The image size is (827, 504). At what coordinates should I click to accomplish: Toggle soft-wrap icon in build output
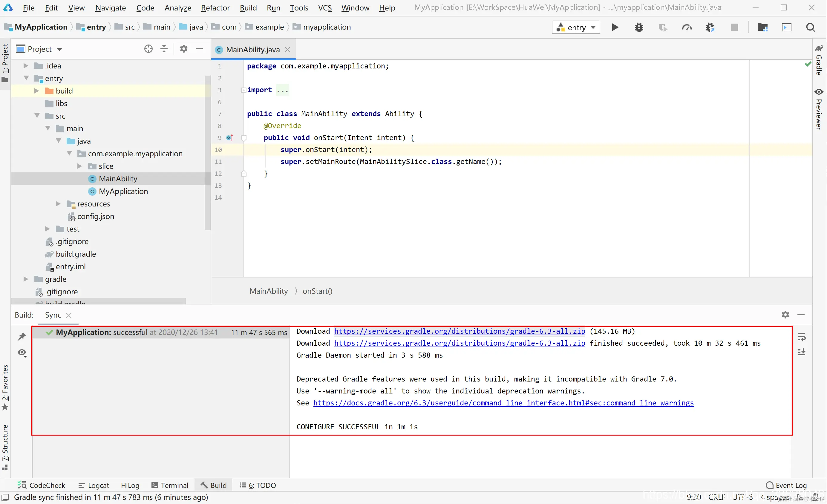click(802, 337)
